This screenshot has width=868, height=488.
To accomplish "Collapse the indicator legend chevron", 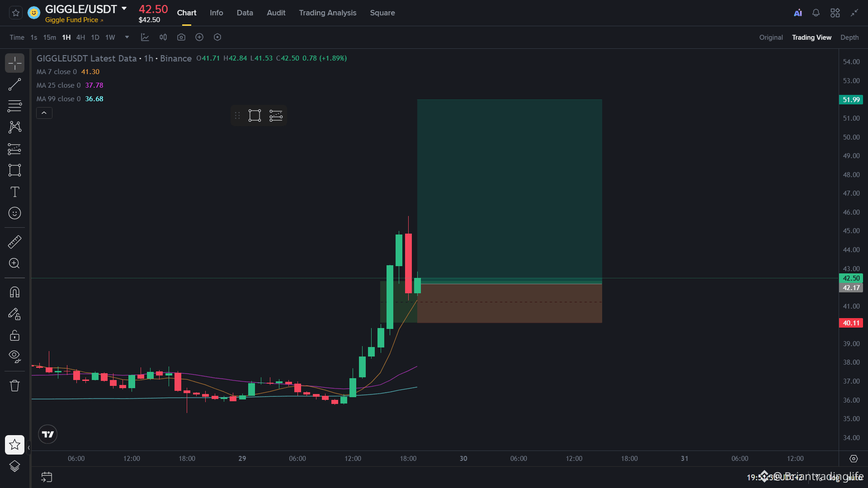I will point(44,113).
